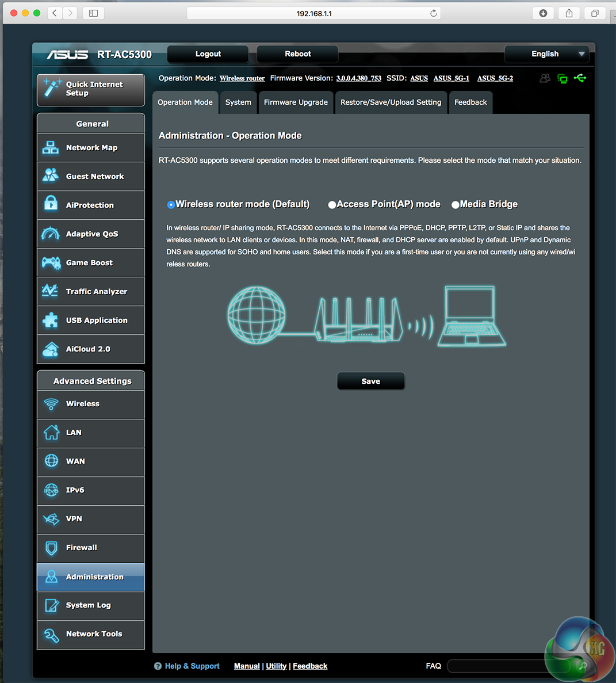Open the Quick Internet Setup wizard

pyautogui.click(x=90, y=90)
